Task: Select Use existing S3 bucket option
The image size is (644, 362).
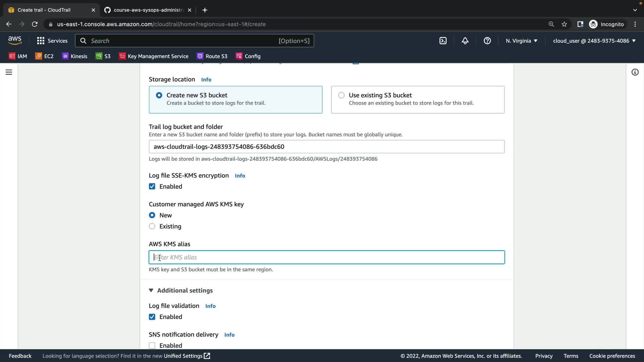Action: coord(341,95)
